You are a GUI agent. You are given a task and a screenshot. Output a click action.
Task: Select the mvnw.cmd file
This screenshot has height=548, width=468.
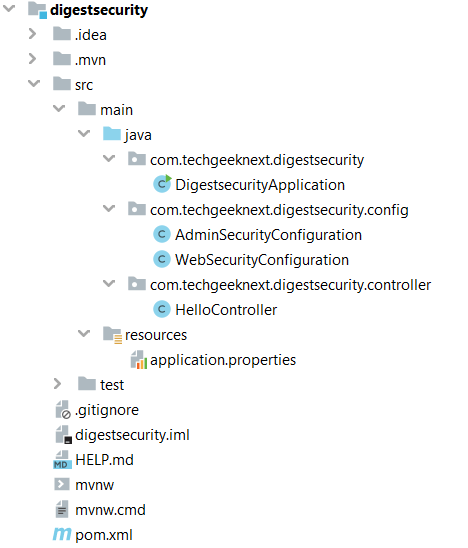[x=110, y=510]
